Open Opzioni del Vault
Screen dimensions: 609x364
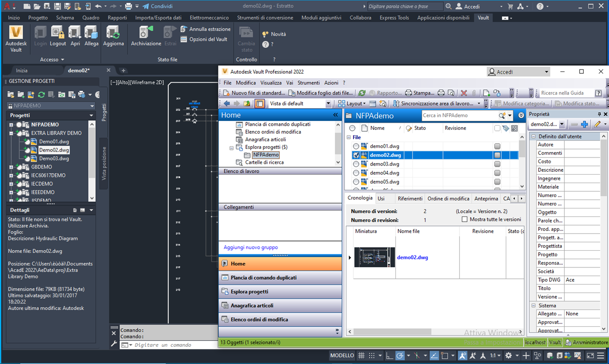pyautogui.click(x=204, y=39)
